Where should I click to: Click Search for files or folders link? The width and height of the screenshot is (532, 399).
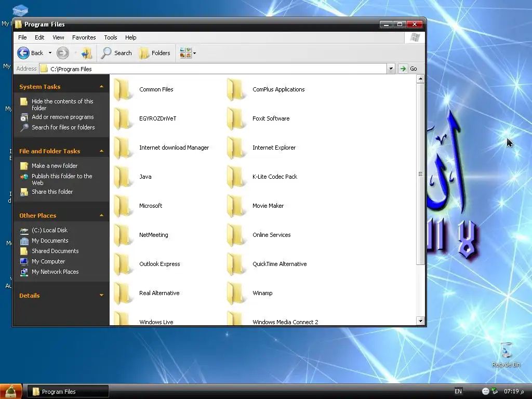click(x=63, y=127)
